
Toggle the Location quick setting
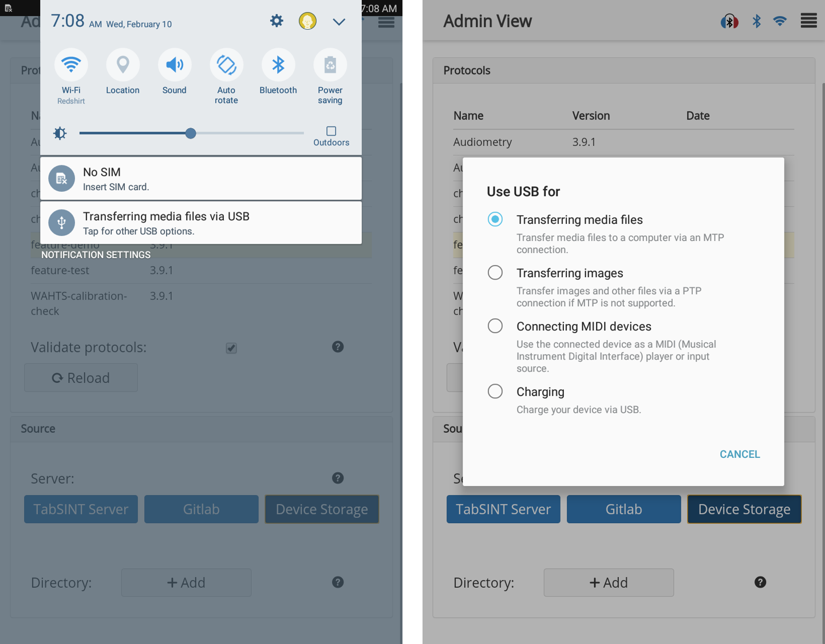[x=123, y=65]
